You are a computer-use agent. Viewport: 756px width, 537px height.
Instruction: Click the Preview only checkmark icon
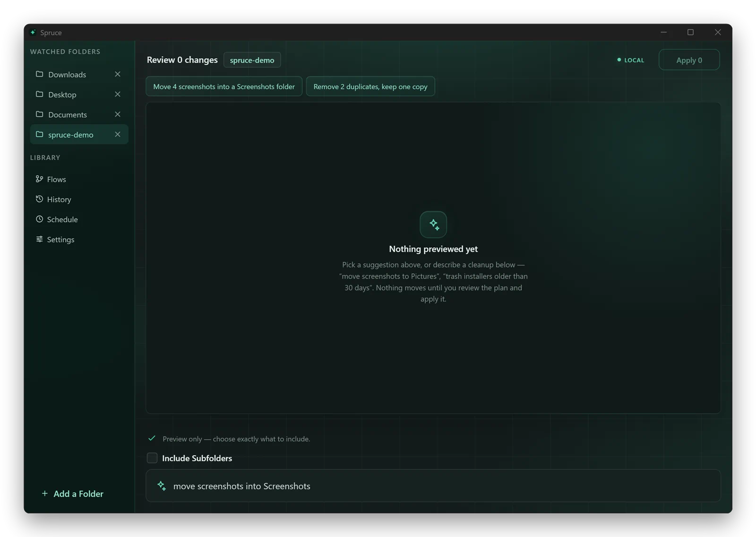152,438
